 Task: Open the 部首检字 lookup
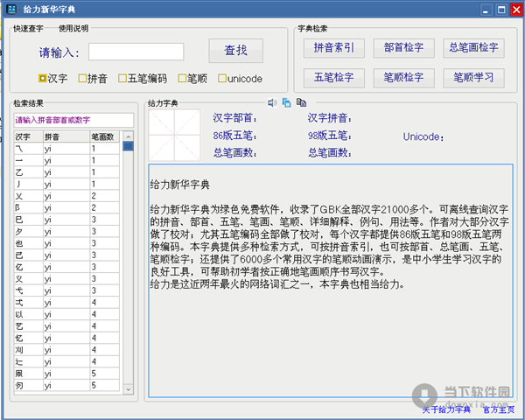[x=403, y=48]
